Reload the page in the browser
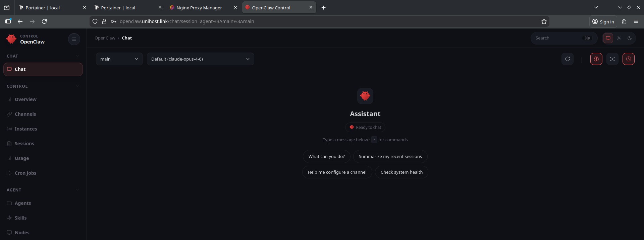 pyautogui.click(x=44, y=21)
